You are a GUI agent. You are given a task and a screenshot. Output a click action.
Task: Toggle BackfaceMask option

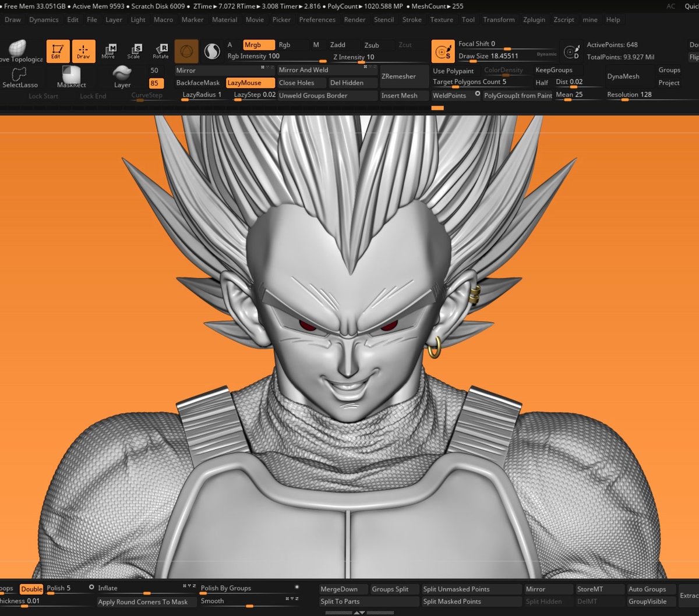tap(198, 83)
